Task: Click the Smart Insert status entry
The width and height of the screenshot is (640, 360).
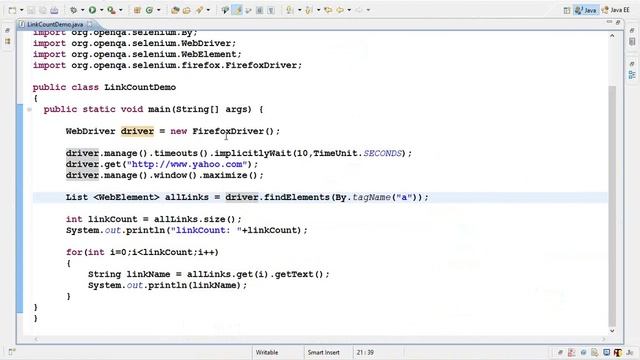Action: point(324,352)
